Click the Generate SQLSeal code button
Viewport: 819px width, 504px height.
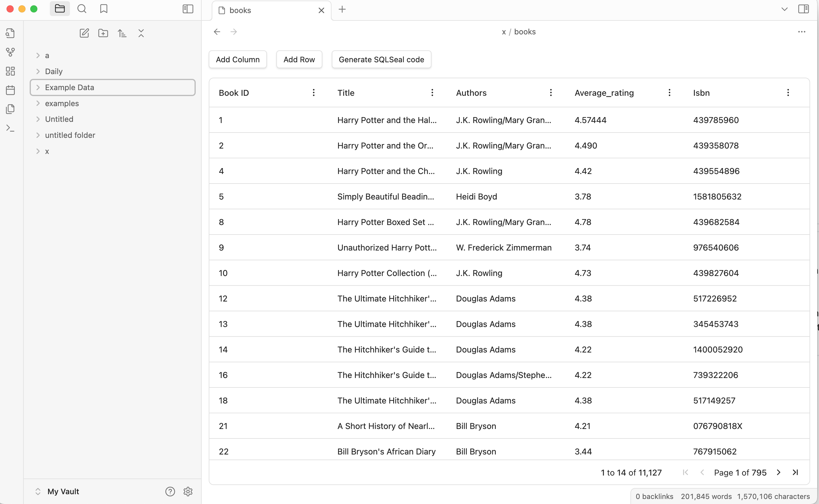click(x=381, y=60)
